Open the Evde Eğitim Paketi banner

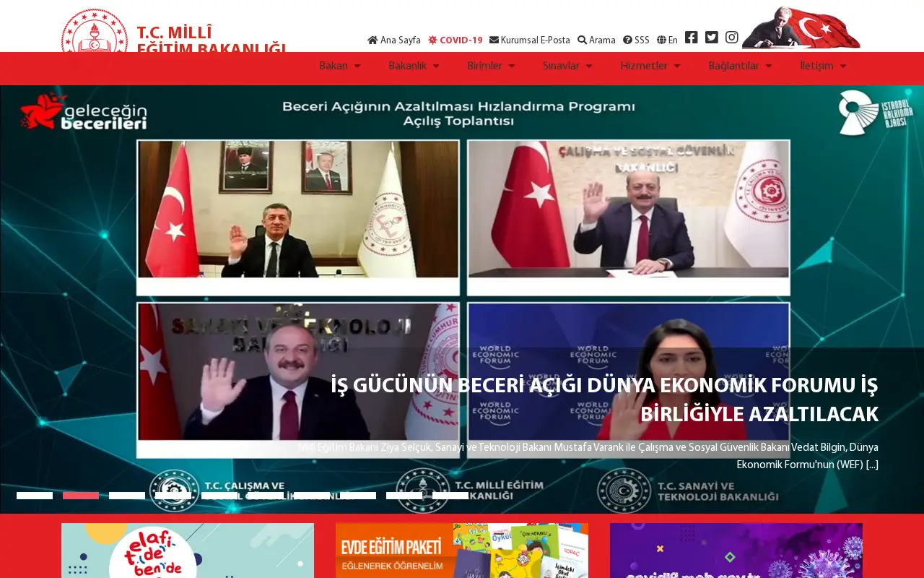click(x=462, y=551)
